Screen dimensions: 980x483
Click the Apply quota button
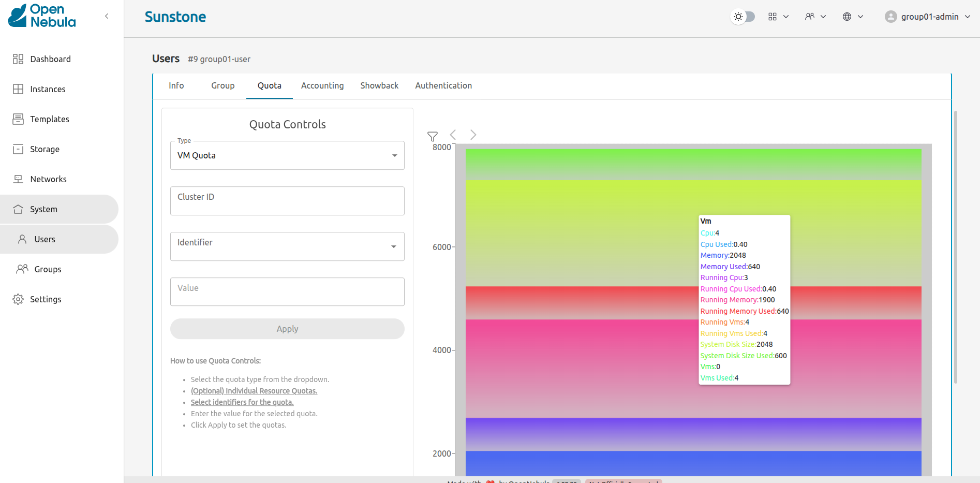[287, 329]
